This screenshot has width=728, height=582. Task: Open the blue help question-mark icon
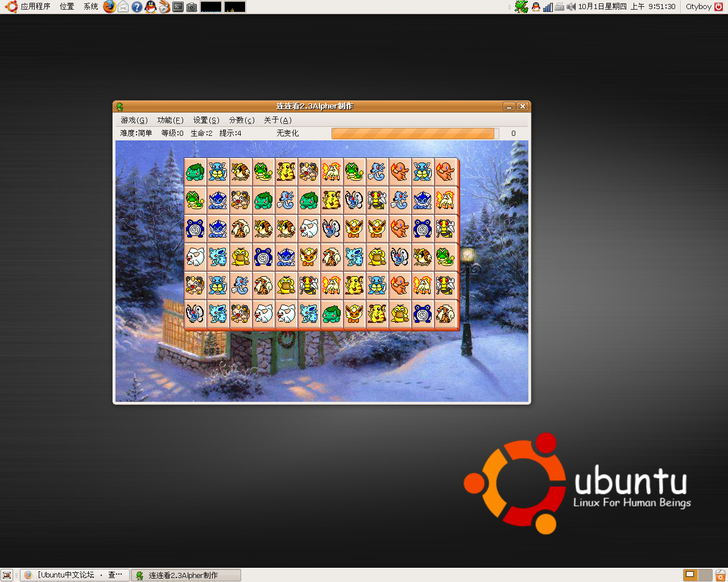coord(137,7)
